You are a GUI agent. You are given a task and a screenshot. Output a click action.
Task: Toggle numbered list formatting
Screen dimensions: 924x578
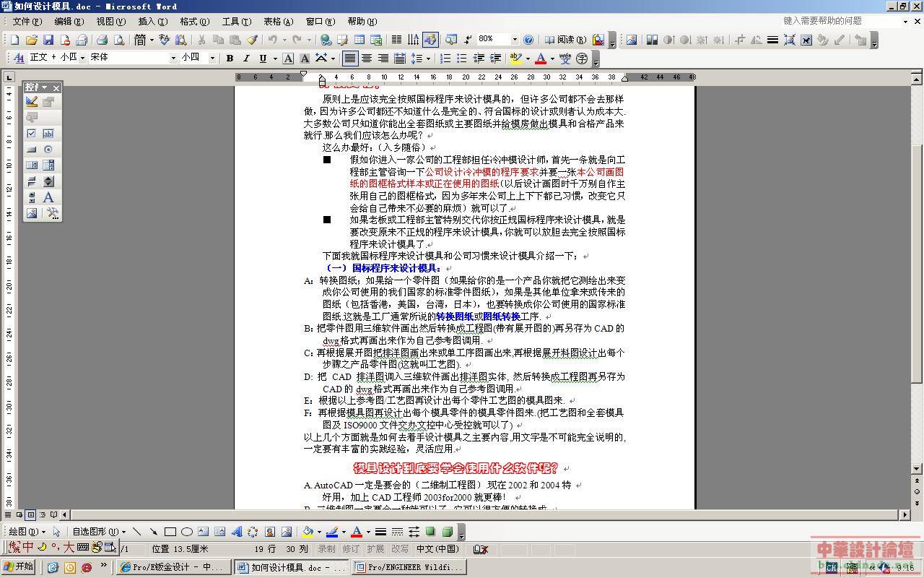click(445, 59)
